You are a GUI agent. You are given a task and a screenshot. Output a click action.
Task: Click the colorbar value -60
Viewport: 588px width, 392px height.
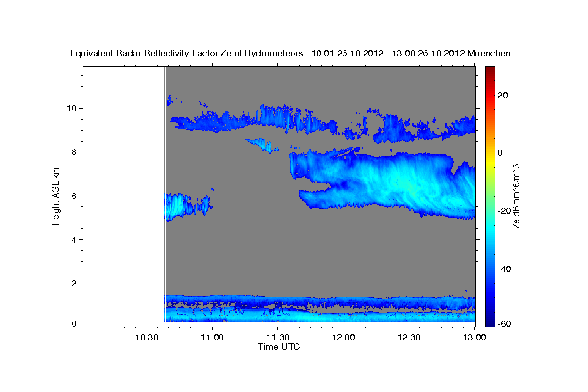tap(503, 323)
